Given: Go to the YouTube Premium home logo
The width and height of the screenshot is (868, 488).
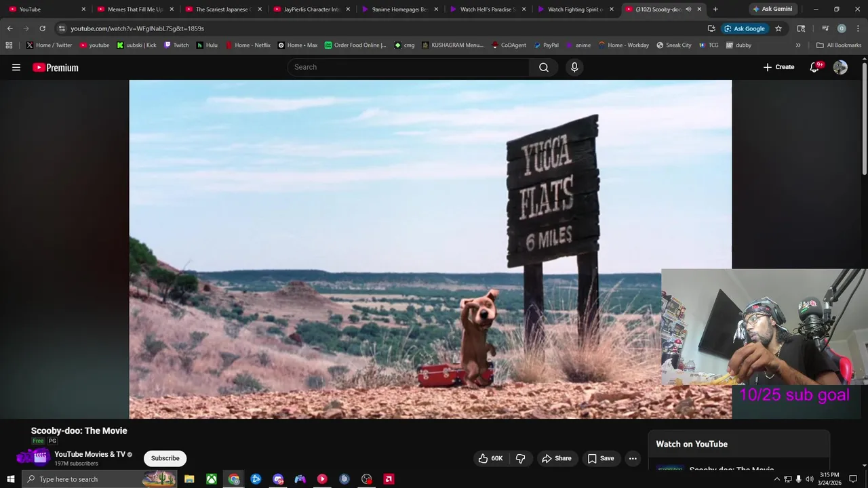Looking at the screenshot, I should coord(56,67).
